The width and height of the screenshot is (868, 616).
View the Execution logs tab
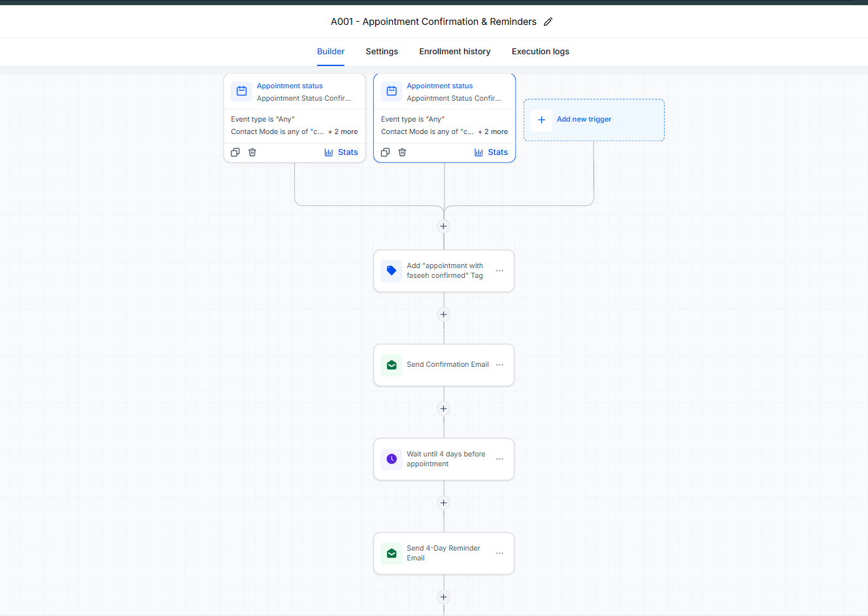pos(541,52)
